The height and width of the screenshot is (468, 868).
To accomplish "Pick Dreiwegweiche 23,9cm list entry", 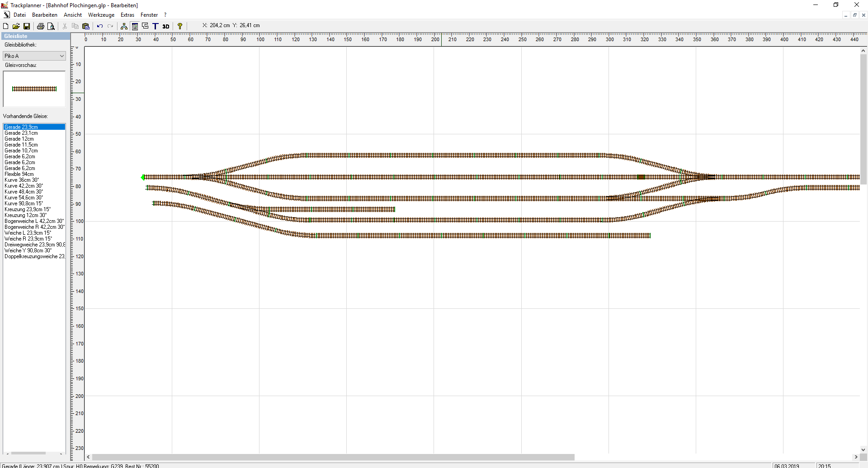I will [34, 245].
